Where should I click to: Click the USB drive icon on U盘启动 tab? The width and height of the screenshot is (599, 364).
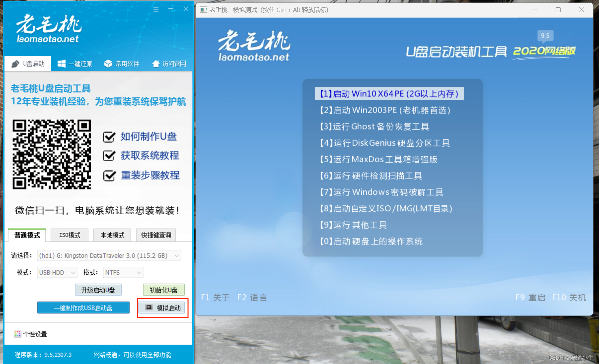point(15,64)
